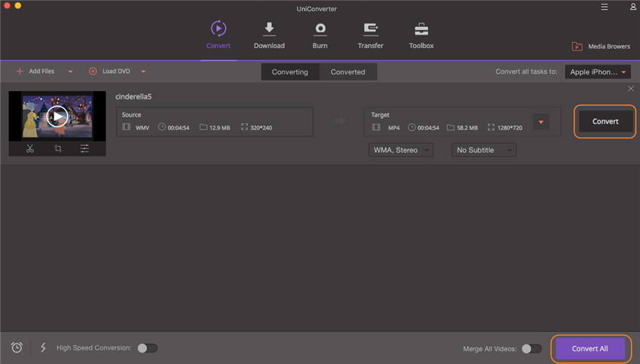The width and height of the screenshot is (640, 364).
Task: Click the Convert All button
Action: [x=590, y=348]
